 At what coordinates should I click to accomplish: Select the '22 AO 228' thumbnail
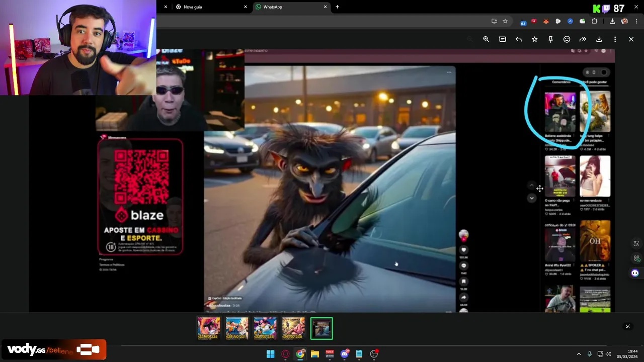point(209,328)
